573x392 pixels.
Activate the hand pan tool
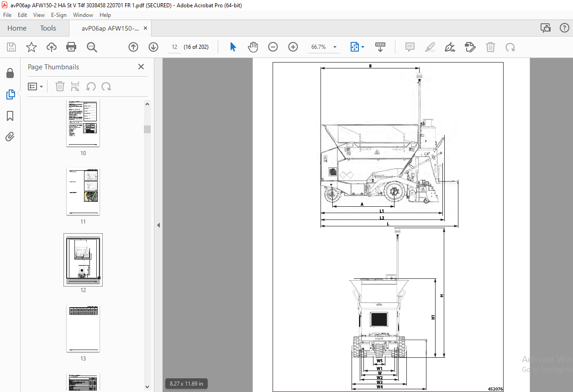coord(253,47)
